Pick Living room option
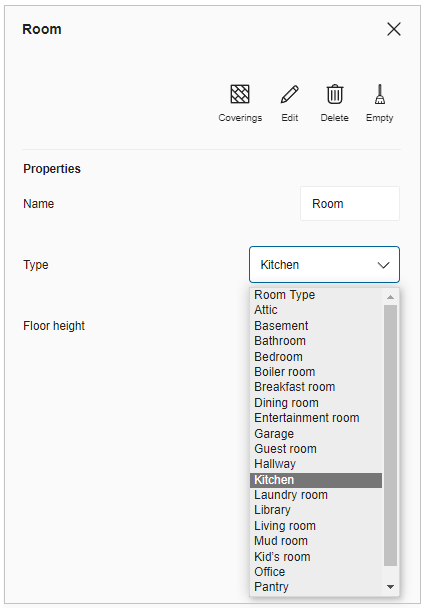The height and width of the screenshot is (609, 427). pyautogui.click(x=316, y=526)
